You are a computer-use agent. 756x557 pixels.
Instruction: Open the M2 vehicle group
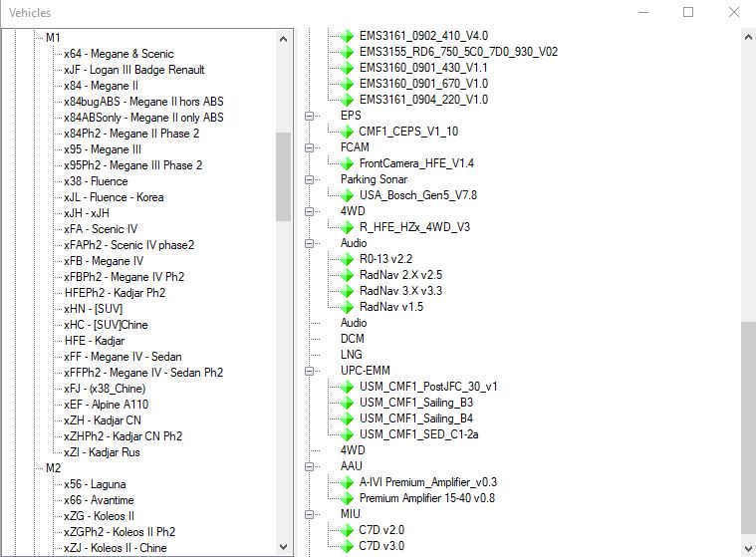(x=54, y=468)
